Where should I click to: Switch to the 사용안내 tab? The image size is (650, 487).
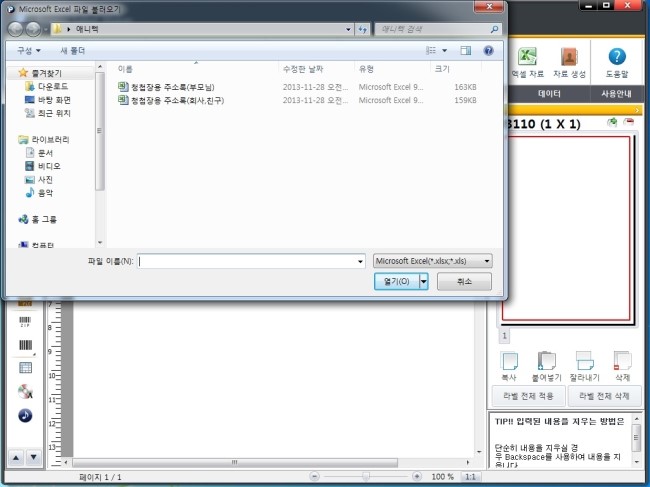616,94
